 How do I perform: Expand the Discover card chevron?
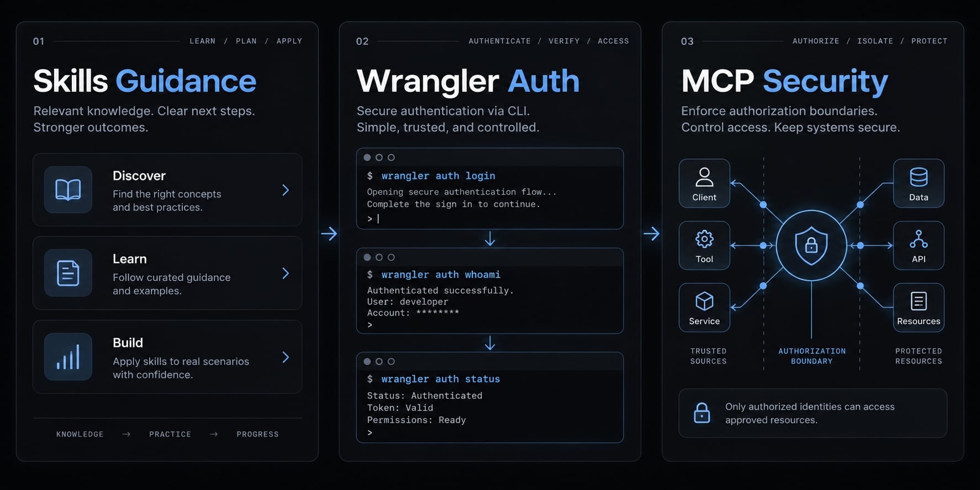pos(286,190)
